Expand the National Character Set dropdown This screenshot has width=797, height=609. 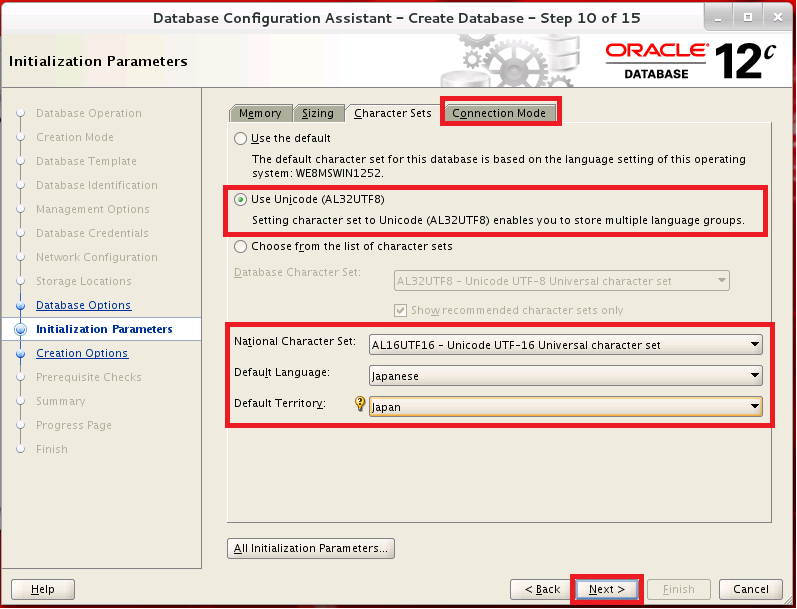click(565, 345)
